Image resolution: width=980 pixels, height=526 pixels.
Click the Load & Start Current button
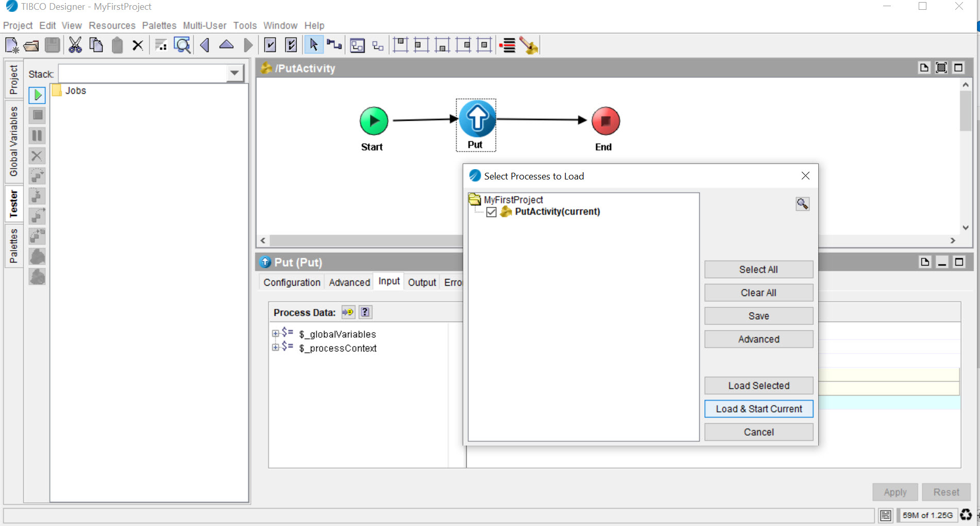[758, 409]
